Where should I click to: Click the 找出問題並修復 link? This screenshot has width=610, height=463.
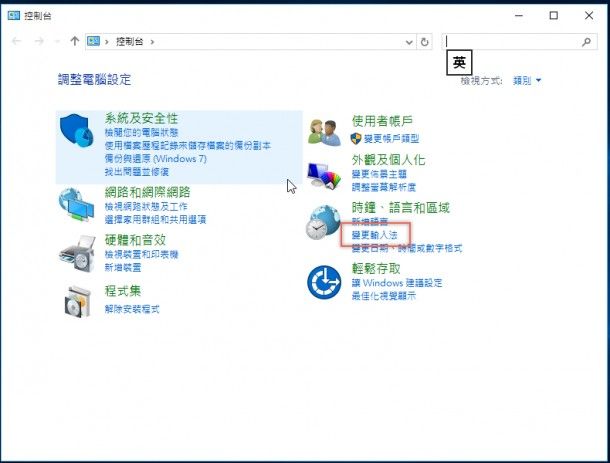click(137, 172)
